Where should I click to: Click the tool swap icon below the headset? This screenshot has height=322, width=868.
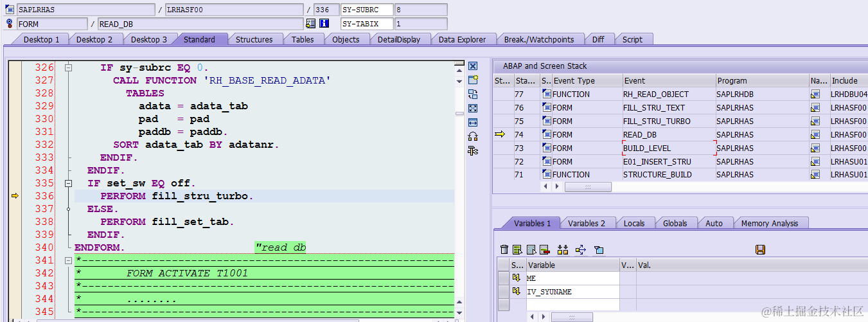[473, 150]
